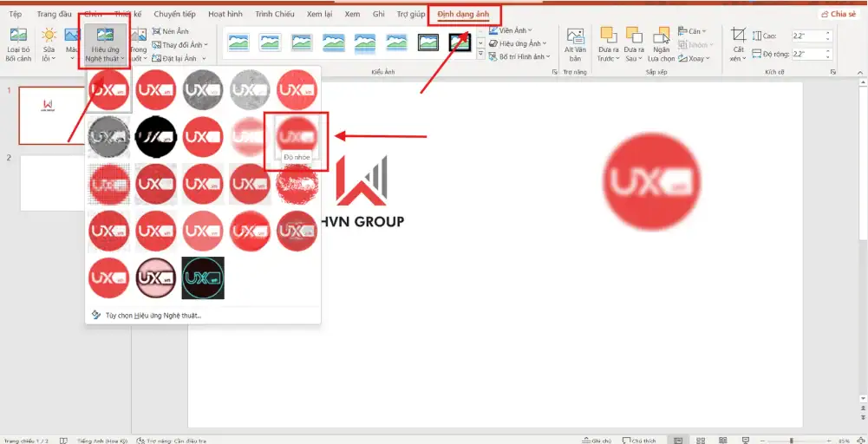868x444 pixels.
Task: Open Hiệu ứng Nghệ thuật artistic effects
Action: 105,45
